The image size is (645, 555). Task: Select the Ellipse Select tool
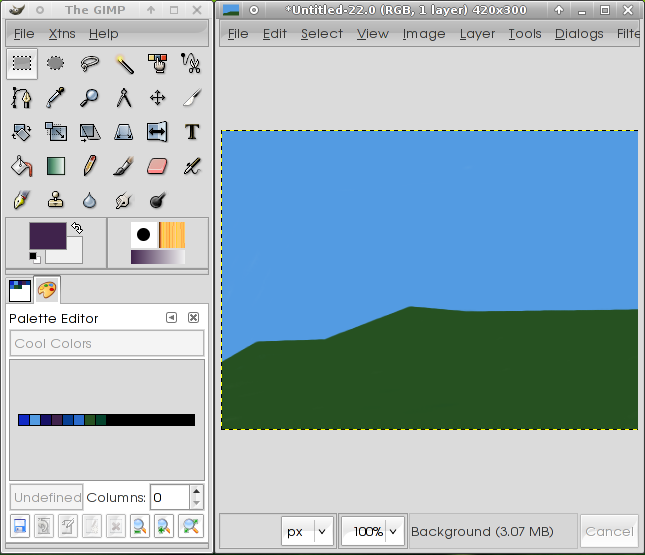click(x=56, y=64)
